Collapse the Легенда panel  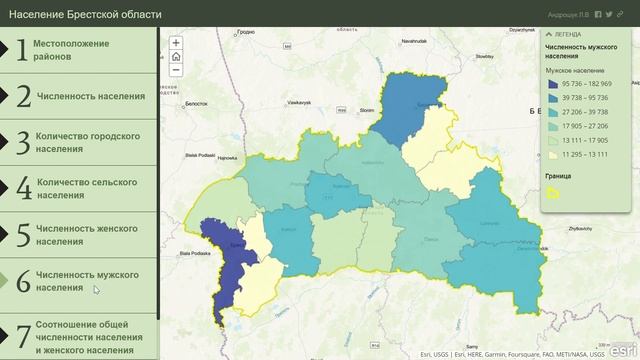(549, 34)
